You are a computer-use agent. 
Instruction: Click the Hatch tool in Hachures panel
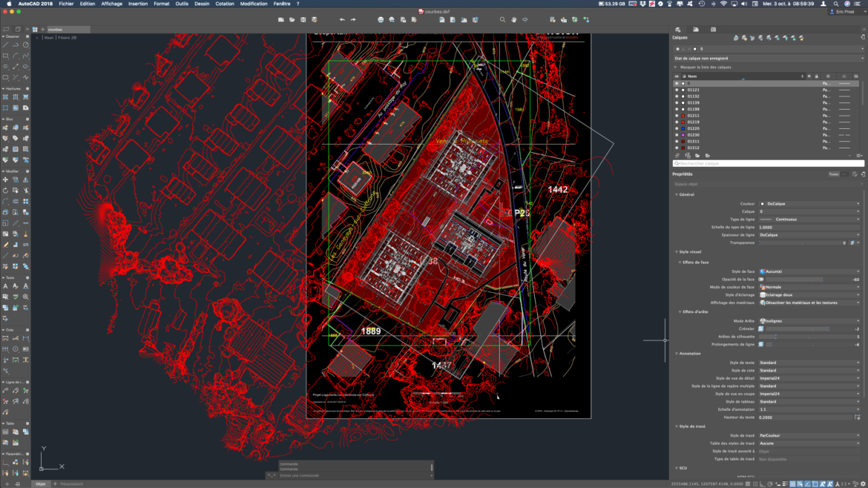tap(5, 97)
